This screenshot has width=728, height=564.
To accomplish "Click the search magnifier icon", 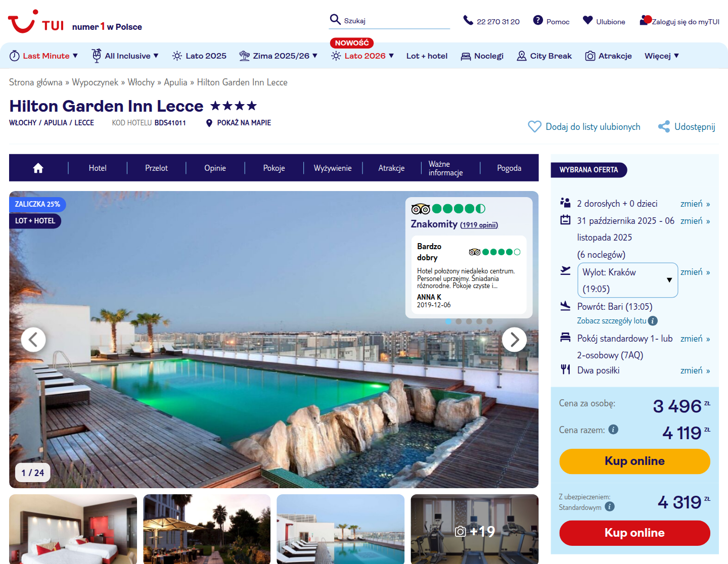I will click(335, 20).
